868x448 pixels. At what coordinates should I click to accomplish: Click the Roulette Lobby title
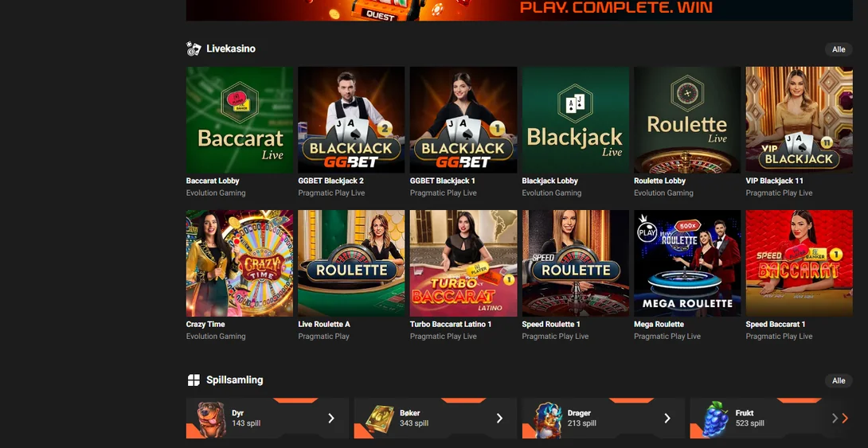[660, 181]
